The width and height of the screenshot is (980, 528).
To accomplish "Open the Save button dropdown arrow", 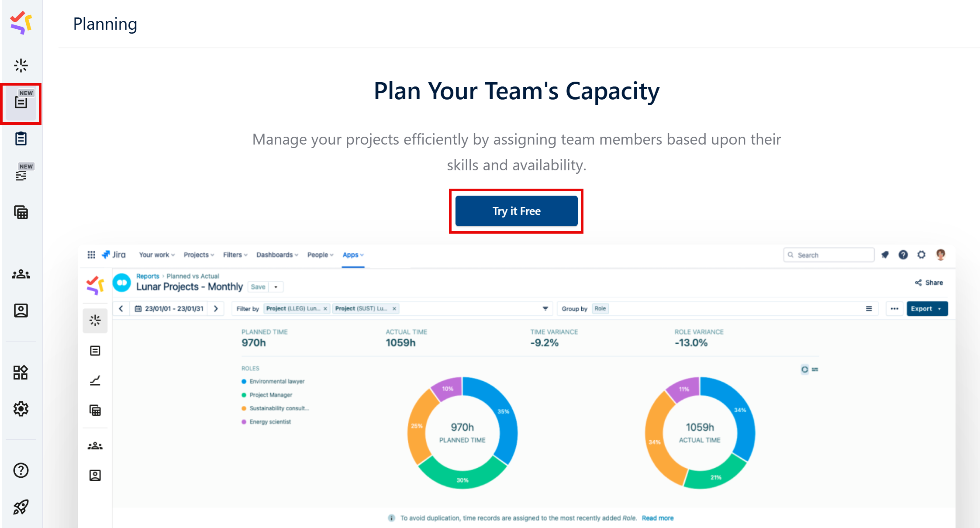I will [276, 286].
